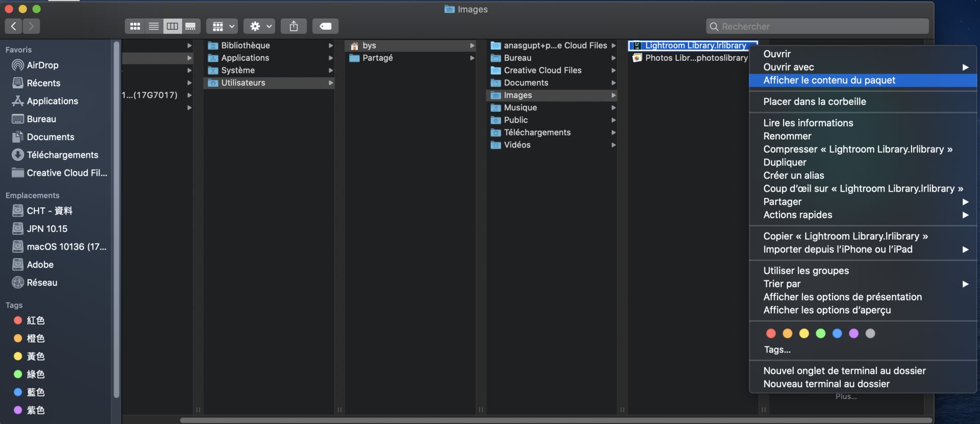
Task: Select the macOS 10136 volume in sidebar
Action: [x=59, y=247]
